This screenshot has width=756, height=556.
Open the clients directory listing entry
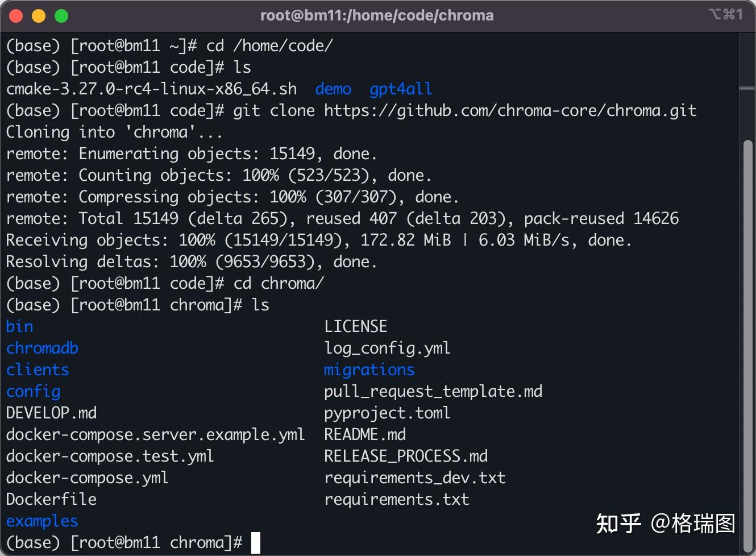click(38, 370)
